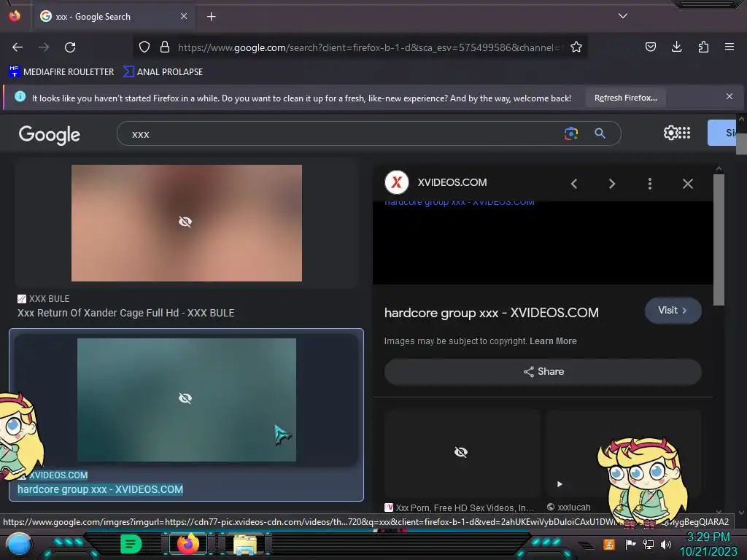Show next image in preview panel
This screenshot has height=560, width=747.
[x=612, y=184]
